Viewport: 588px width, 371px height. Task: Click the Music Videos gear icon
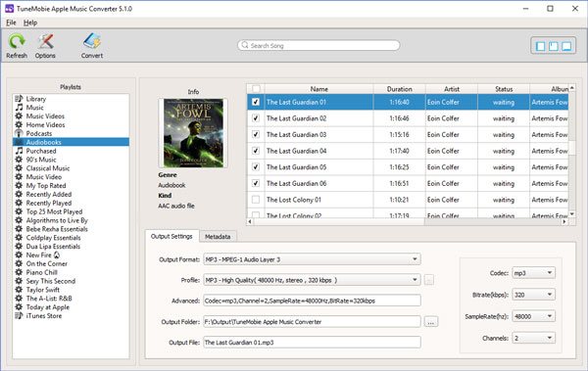coord(19,116)
